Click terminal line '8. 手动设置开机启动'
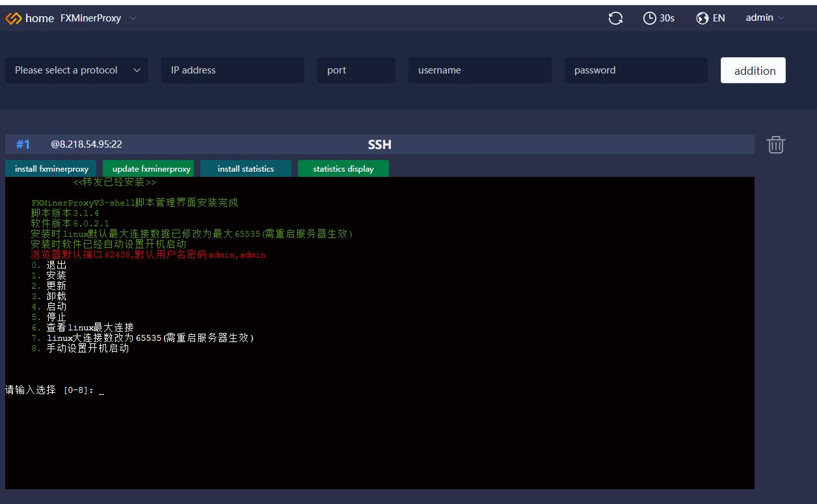This screenshot has width=817, height=504. point(80,349)
